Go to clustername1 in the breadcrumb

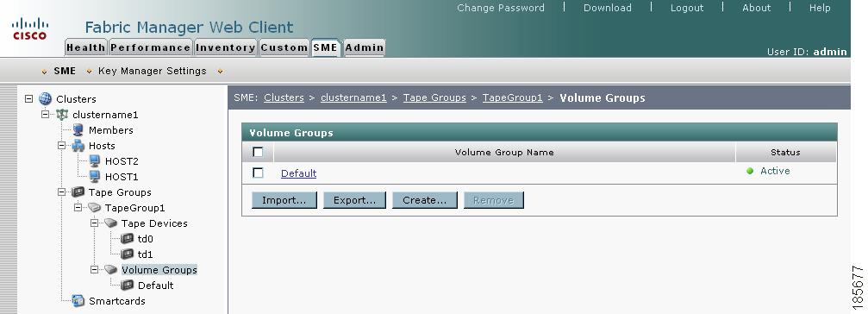[353, 97]
